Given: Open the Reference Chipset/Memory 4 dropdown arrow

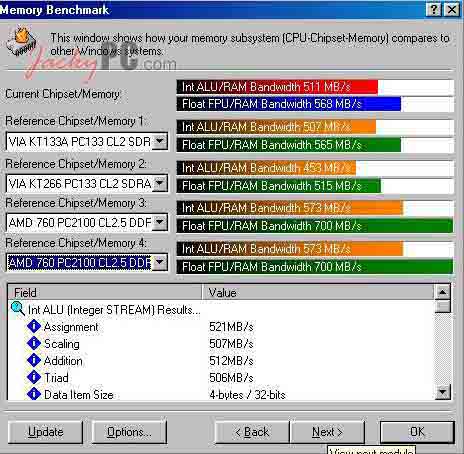Looking at the screenshot, I should [160, 263].
